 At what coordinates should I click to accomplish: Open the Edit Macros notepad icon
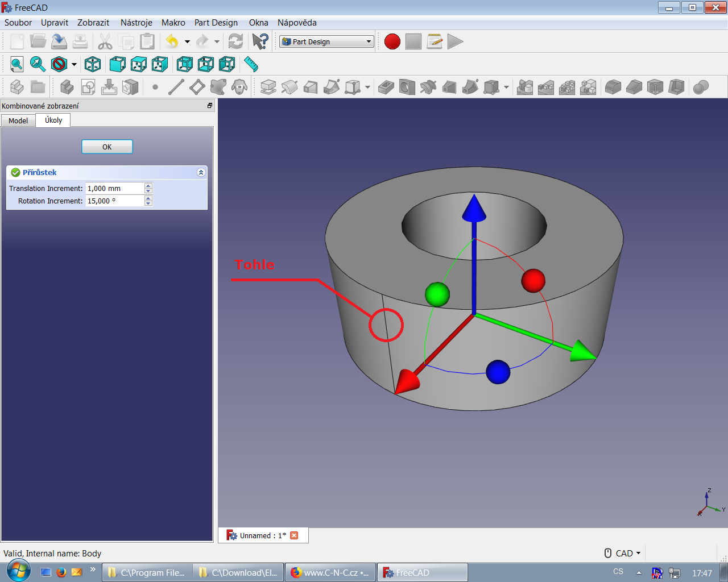(x=435, y=41)
